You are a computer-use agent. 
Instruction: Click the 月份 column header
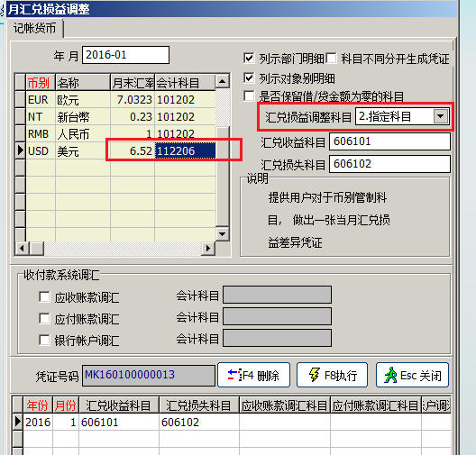tap(66, 405)
